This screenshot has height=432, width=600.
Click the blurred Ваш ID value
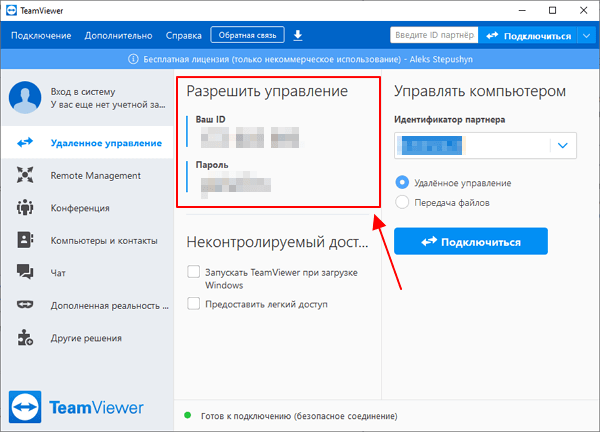[x=250, y=137]
